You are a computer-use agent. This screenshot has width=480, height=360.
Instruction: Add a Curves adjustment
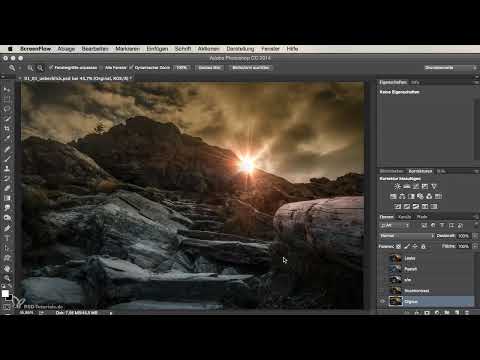[416, 186]
